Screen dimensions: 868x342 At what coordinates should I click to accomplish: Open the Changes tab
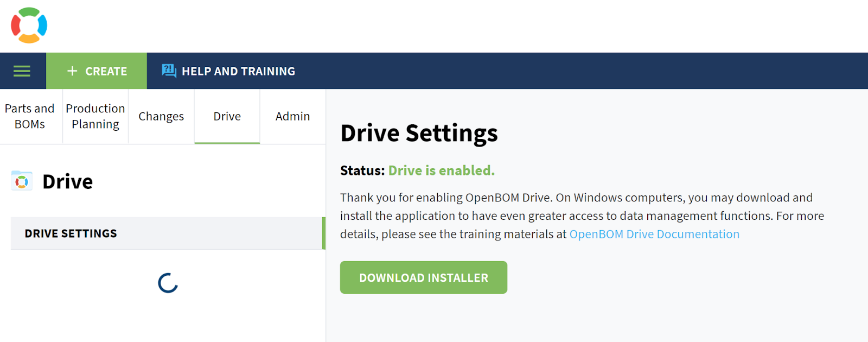click(x=161, y=116)
